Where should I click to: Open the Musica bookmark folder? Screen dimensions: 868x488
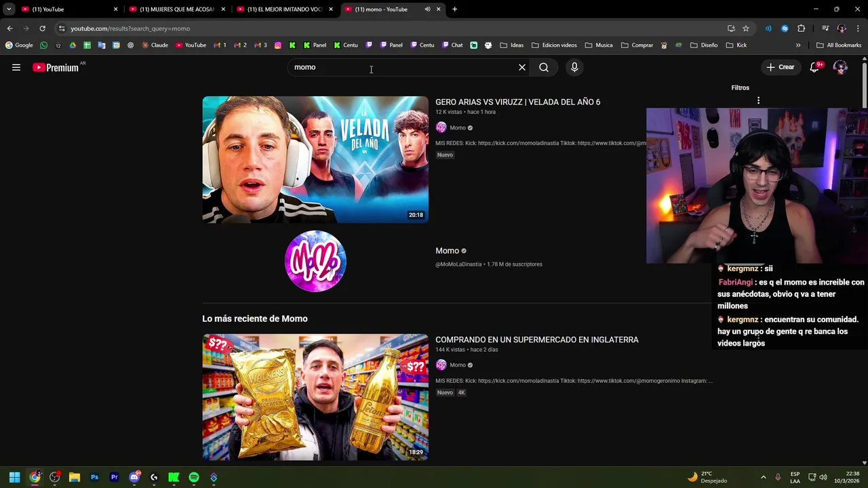pyautogui.click(x=599, y=45)
